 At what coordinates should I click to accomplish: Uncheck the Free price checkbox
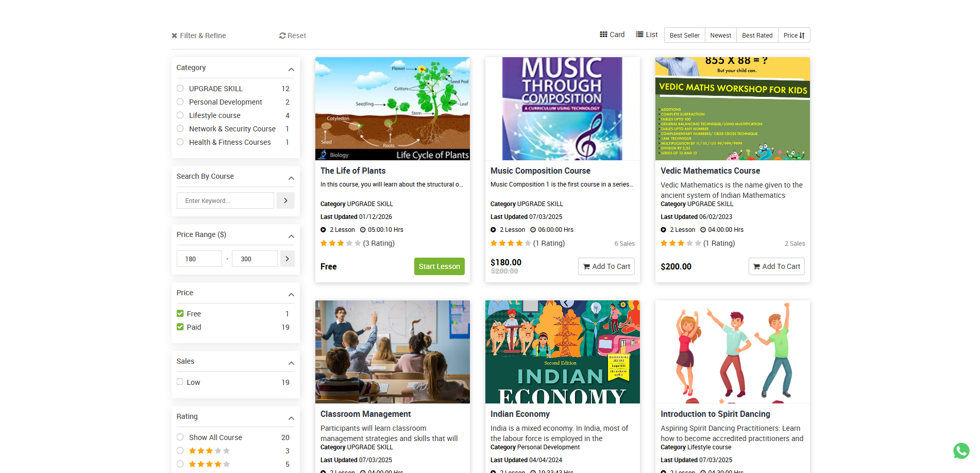180,313
